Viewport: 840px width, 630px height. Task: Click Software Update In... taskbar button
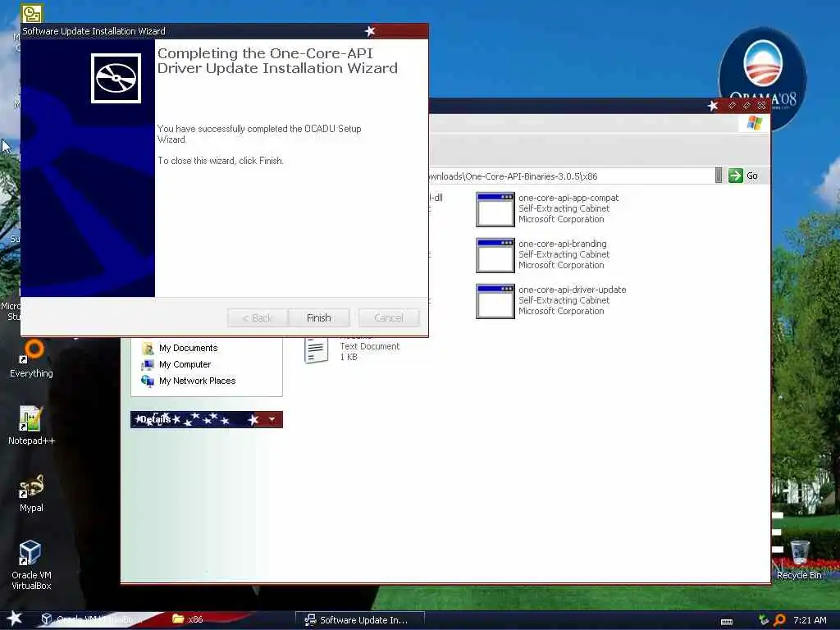click(359, 620)
